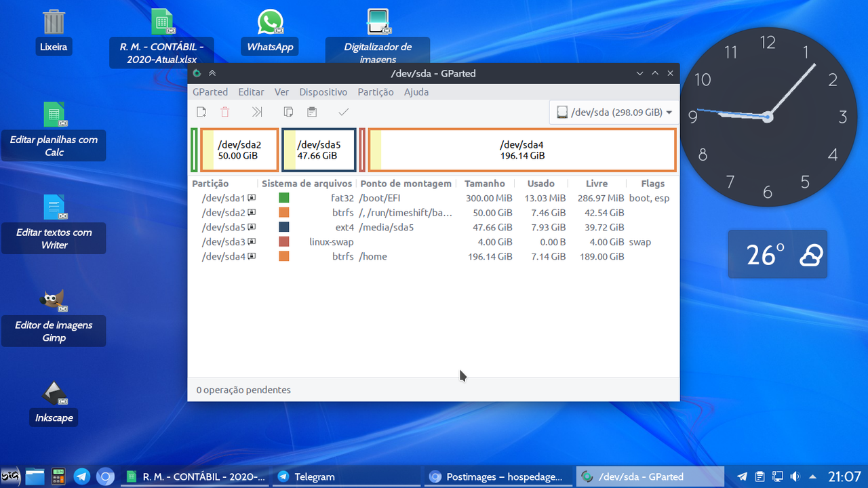
Task: Click the volume speaker tray icon
Action: 795,476
